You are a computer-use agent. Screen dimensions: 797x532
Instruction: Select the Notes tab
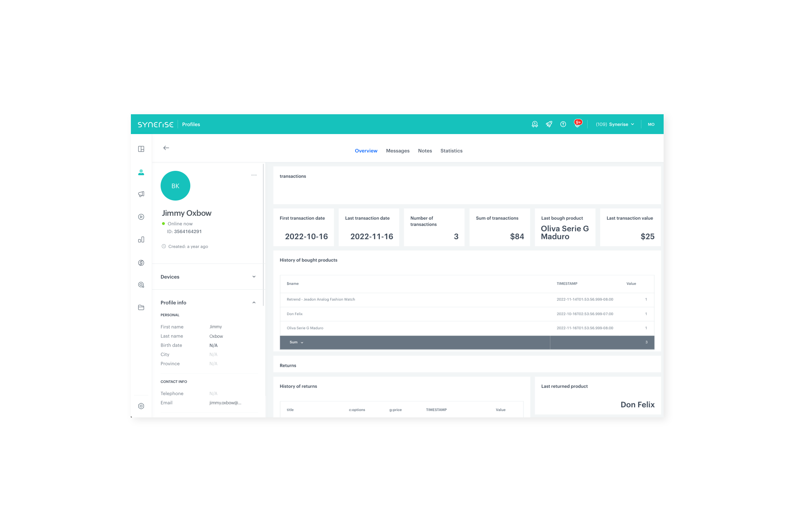point(425,150)
